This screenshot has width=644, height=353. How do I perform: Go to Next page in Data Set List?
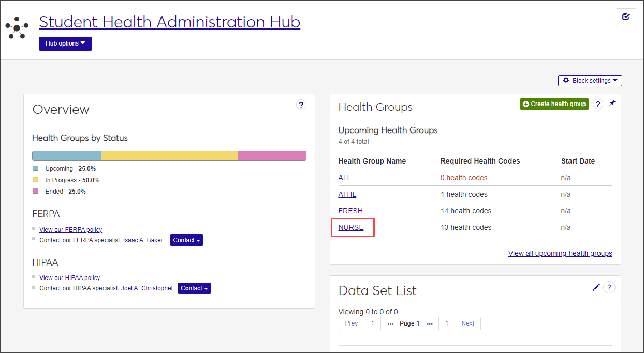click(x=467, y=323)
